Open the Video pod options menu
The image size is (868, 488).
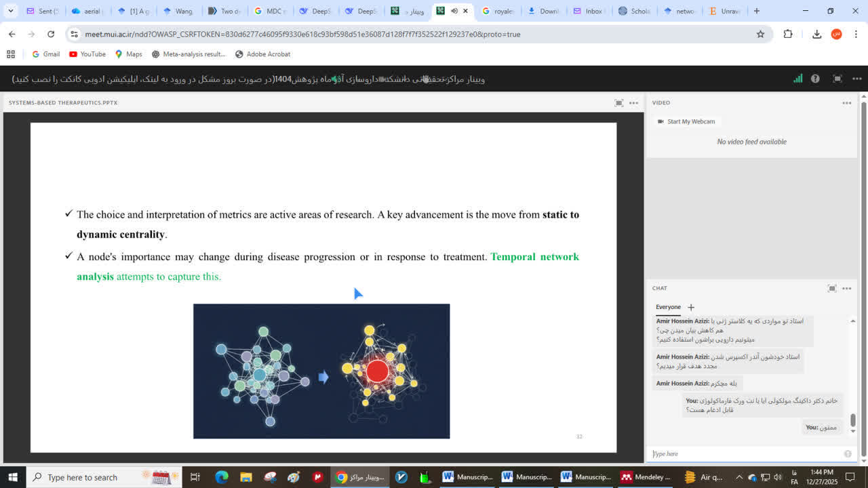(x=846, y=103)
